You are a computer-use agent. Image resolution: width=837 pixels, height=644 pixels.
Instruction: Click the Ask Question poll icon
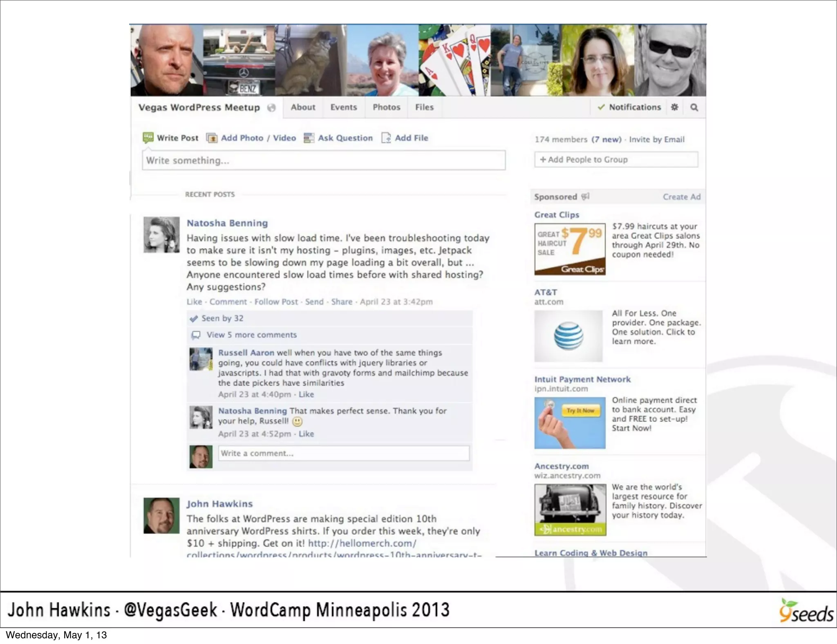309,138
